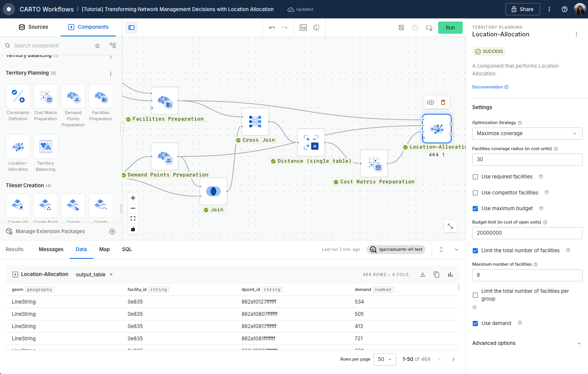The width and height of the screenshot is (588, 374).
Task: Expand the Advanced options section
Action: pyautogui.click(x=527, y=343)
